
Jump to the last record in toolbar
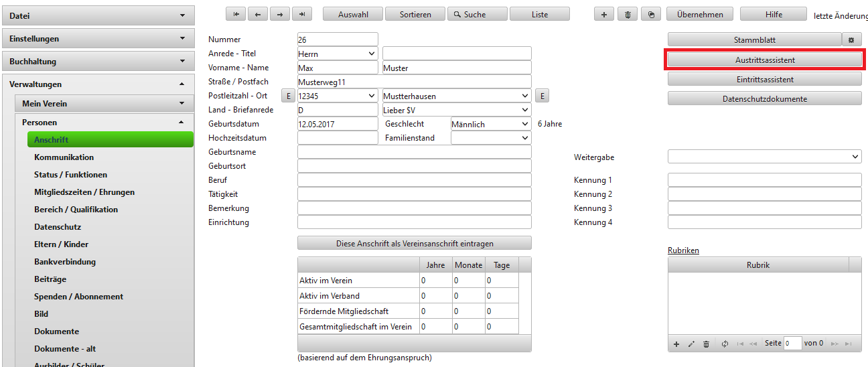coord(302,14)
